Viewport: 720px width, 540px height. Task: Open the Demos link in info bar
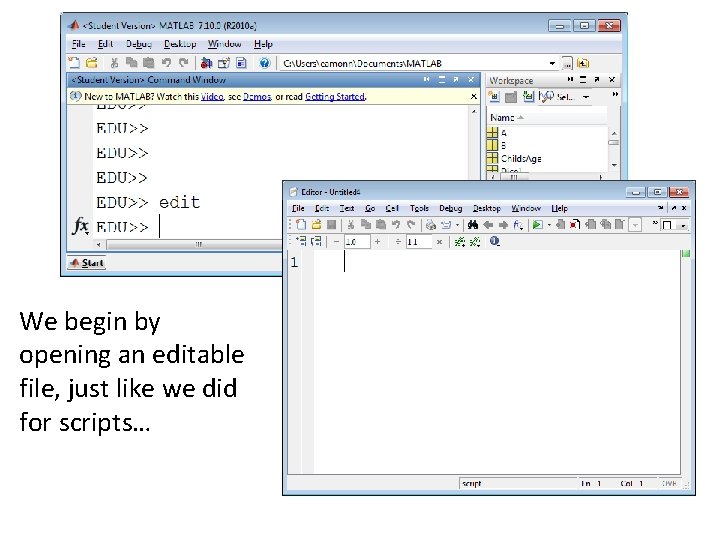(x=257, y=96)
